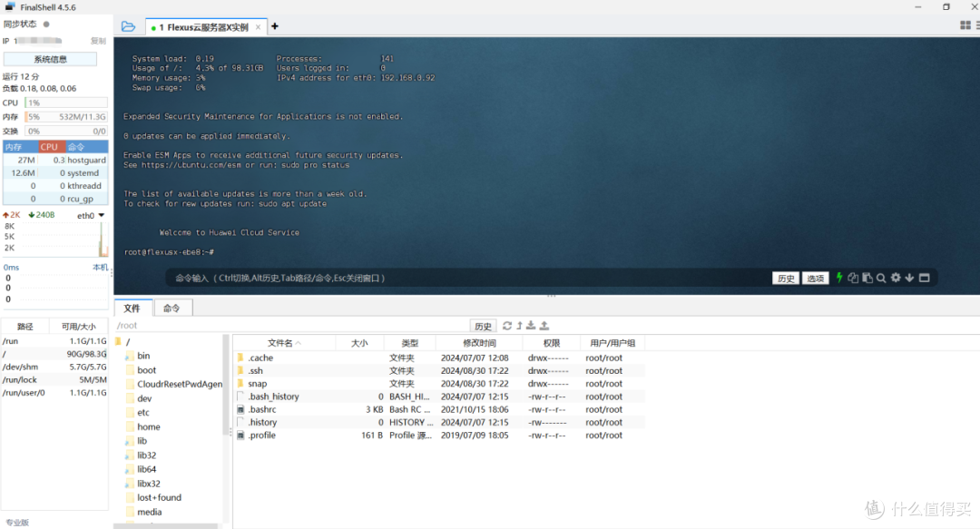Viewport: 980px width, 529px height.
Task: Switch to the 命令 tab in the file panel
Action: pos(171,308)
